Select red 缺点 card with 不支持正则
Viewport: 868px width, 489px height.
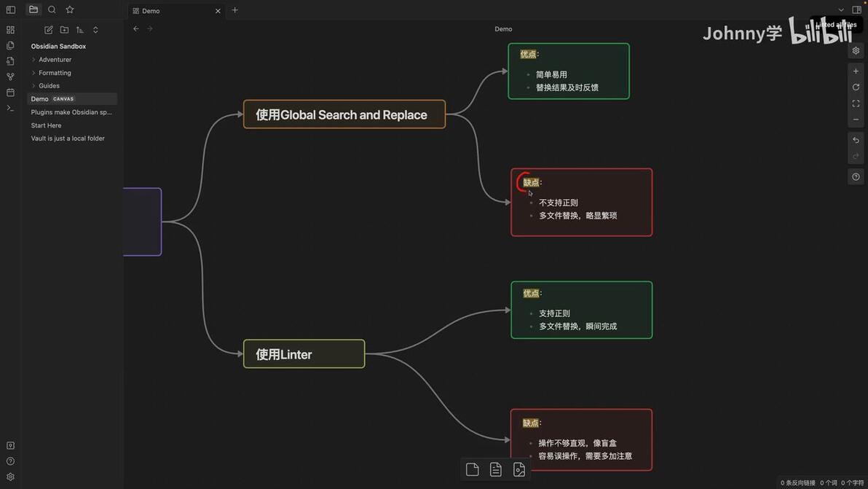click(581, 202)
